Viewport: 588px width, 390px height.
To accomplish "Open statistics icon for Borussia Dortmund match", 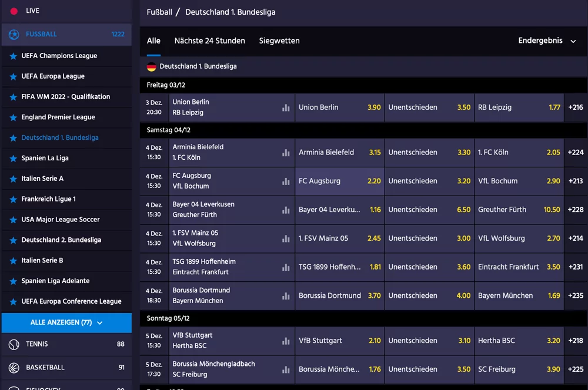I will (x=286, y=296).
